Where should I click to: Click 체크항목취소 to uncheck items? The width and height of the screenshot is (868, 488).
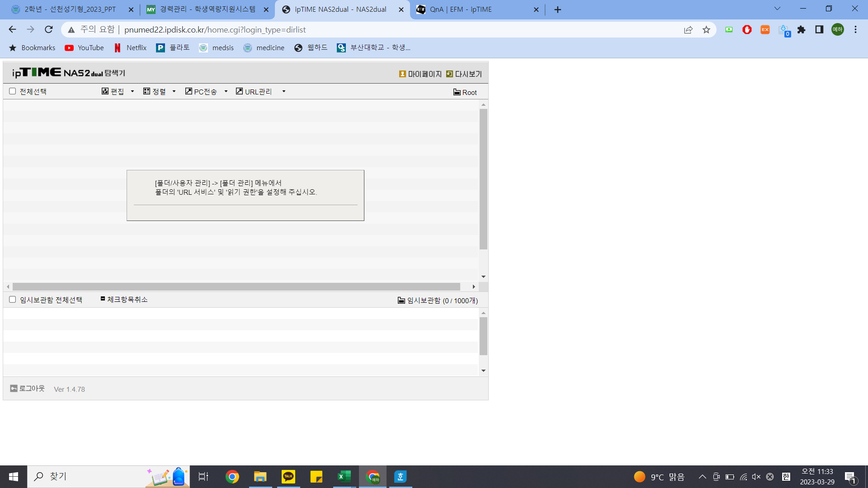(124, 300)
